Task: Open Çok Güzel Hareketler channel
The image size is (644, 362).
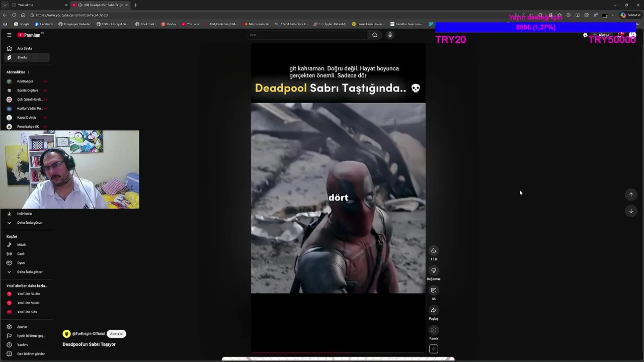Action: pyautogui.click(x=26, y=100)
